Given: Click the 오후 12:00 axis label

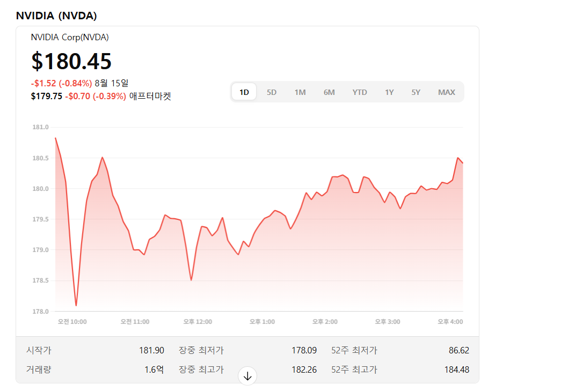Looking at the screenshot, I should coord(198,322).
